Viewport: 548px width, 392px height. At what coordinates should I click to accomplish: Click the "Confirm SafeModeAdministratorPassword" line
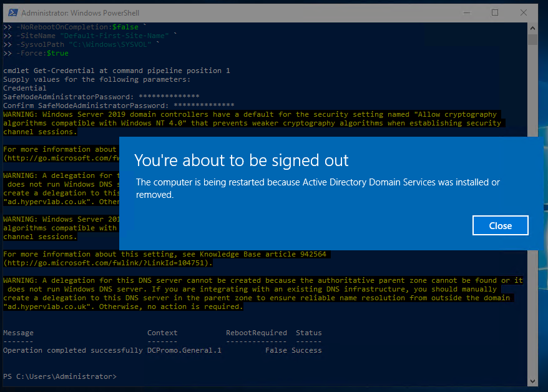point(119,105)
